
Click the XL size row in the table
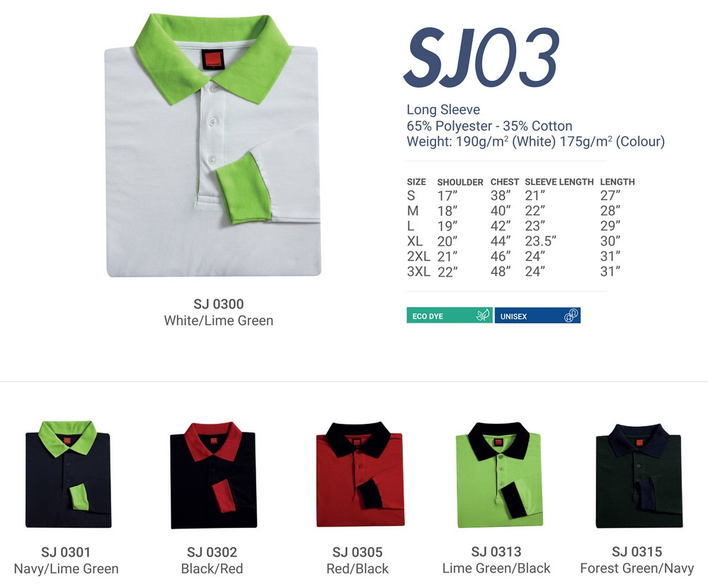[x=514, y=241]
